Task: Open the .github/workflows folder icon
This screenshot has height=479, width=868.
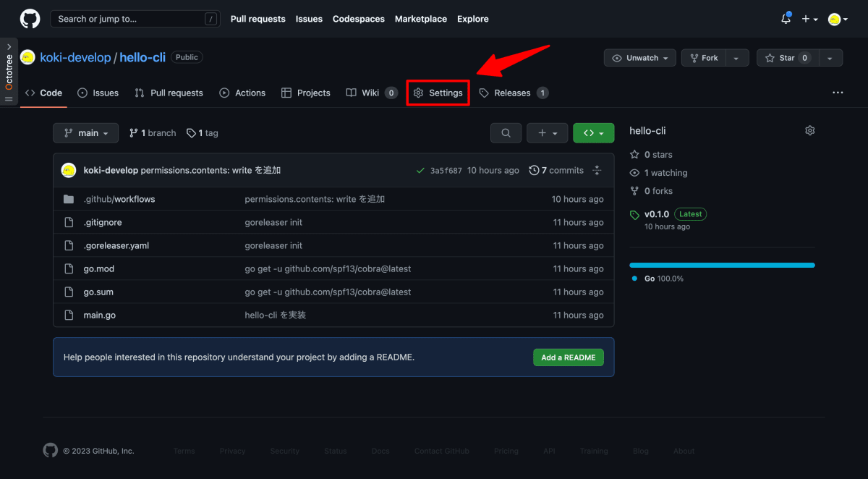Action: pos(69,198)
